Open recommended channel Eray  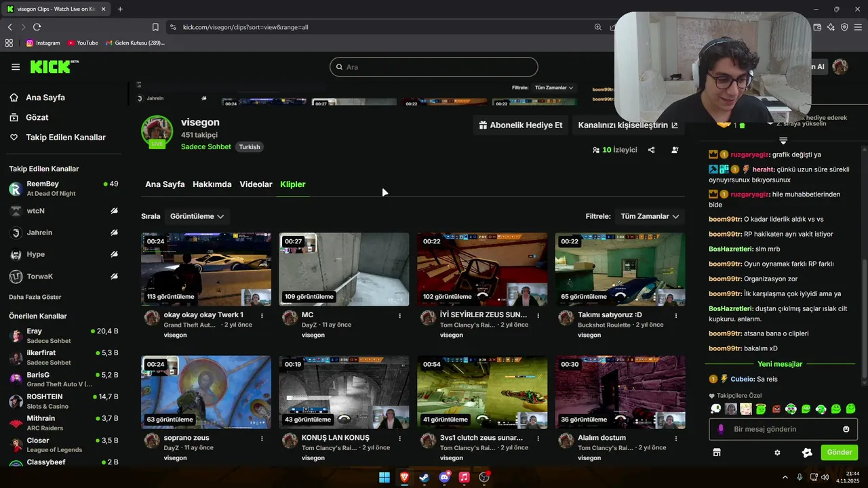pyautogui.click(x=63, y=335)
